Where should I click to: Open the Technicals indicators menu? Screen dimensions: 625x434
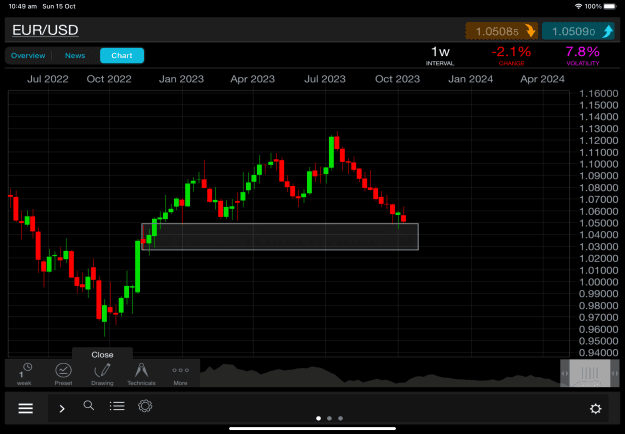(141, 373)
